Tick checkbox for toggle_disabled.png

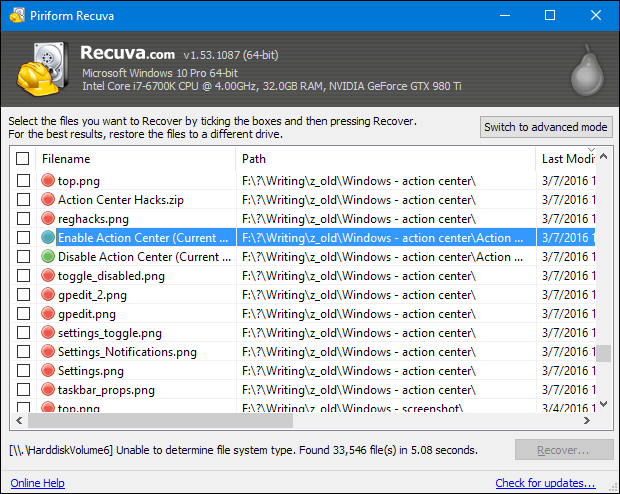click(23, 275)
